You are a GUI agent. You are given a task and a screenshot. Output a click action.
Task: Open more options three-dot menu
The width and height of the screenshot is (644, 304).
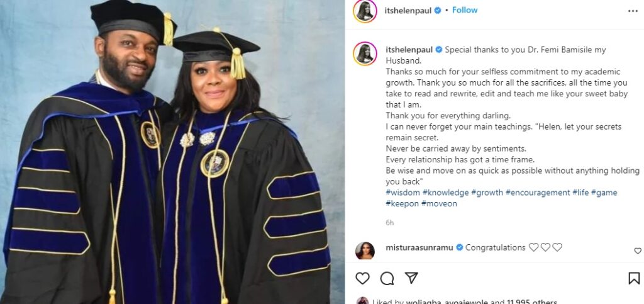pos(633,11)
